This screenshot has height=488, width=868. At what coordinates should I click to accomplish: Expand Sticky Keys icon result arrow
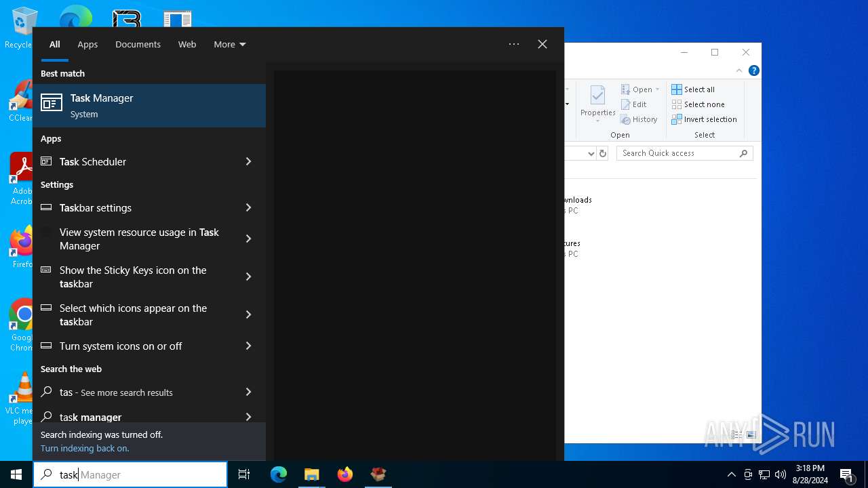(x=248, y=277)
